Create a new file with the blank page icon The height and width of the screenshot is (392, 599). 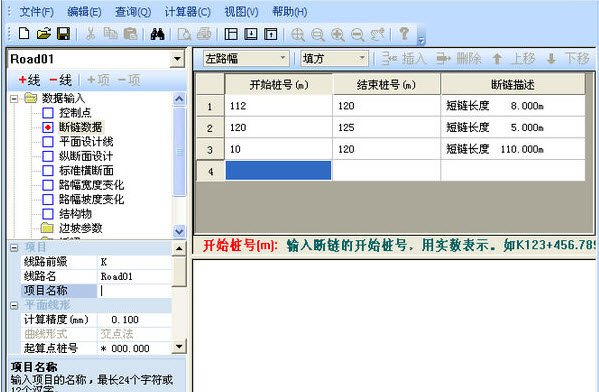24,34
